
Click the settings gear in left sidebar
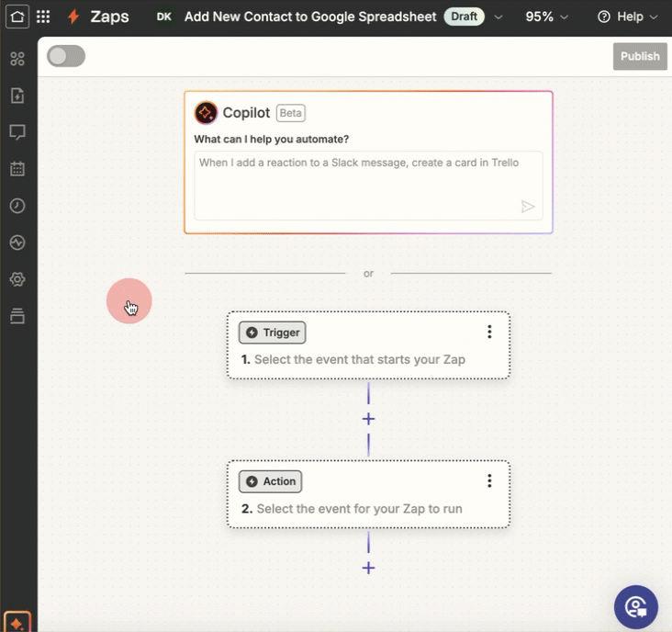(x=17, y=279)
